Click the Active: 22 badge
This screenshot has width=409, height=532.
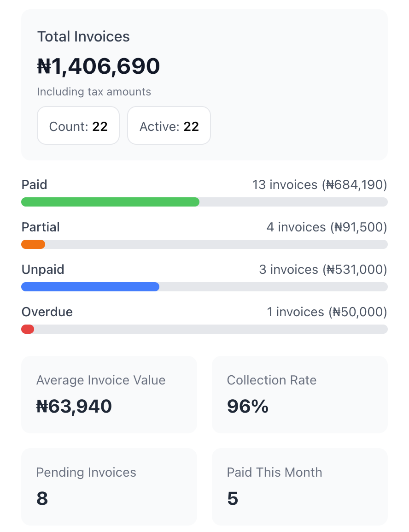169,125
